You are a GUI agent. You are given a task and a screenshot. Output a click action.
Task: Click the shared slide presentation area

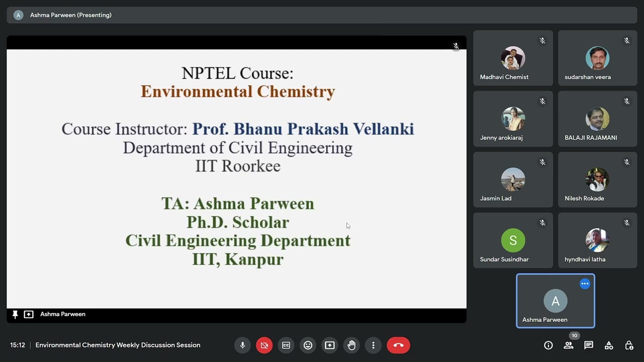tap(236, 178)
